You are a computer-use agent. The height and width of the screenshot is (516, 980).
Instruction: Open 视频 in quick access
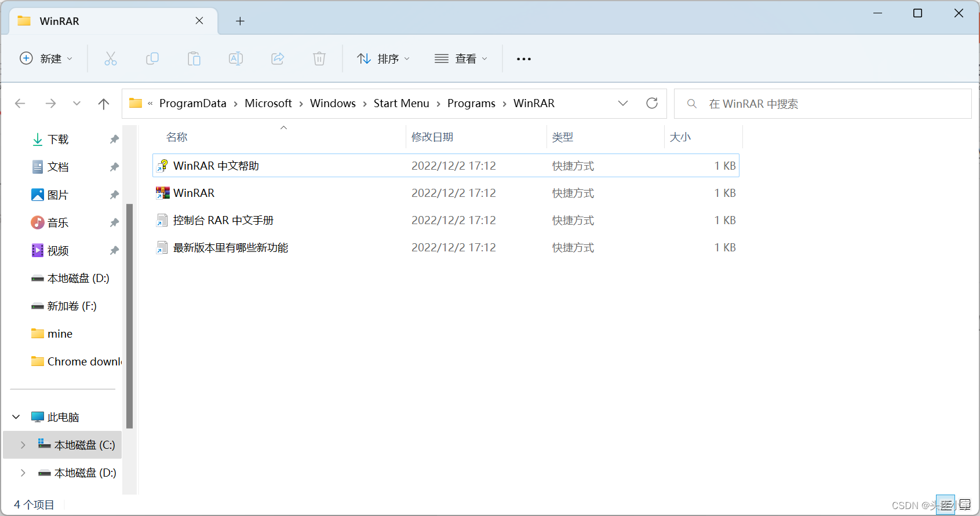point(58,250)
